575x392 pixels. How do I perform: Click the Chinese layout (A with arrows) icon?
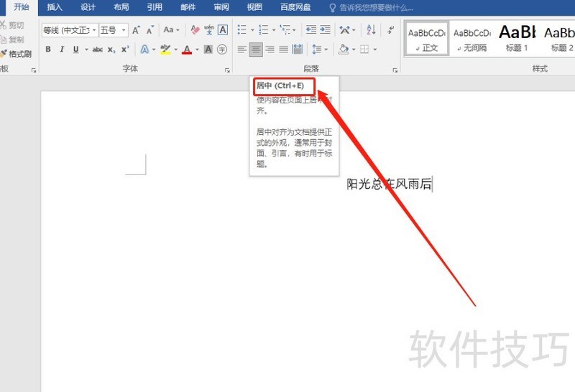(345, 29)
